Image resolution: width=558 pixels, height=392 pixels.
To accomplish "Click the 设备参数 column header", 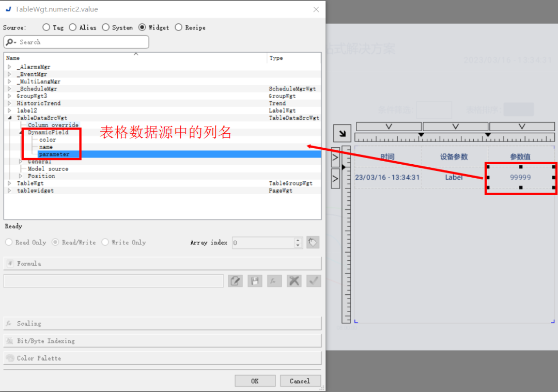I will (454, 157).
